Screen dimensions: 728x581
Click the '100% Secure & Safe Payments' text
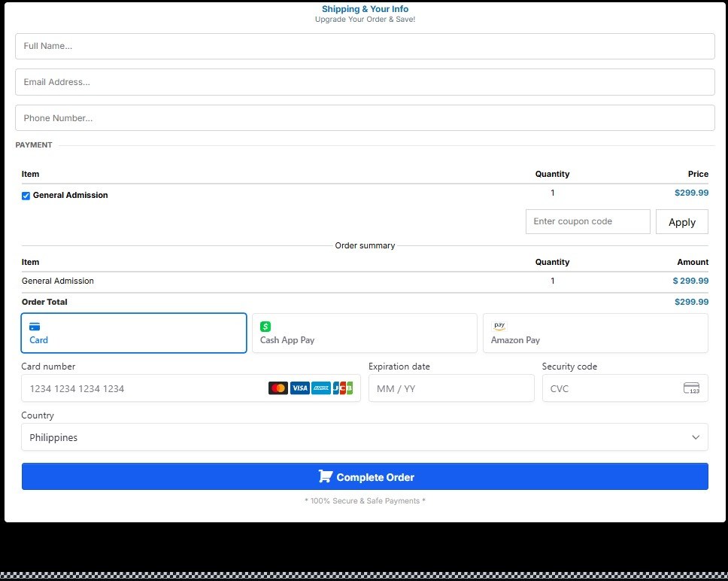(365, 500)
